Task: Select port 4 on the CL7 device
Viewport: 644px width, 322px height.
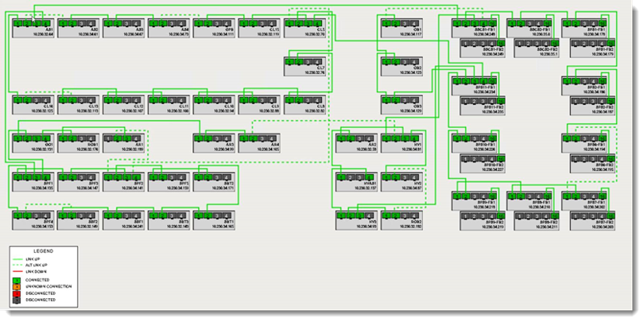Action: click(317, 62)
